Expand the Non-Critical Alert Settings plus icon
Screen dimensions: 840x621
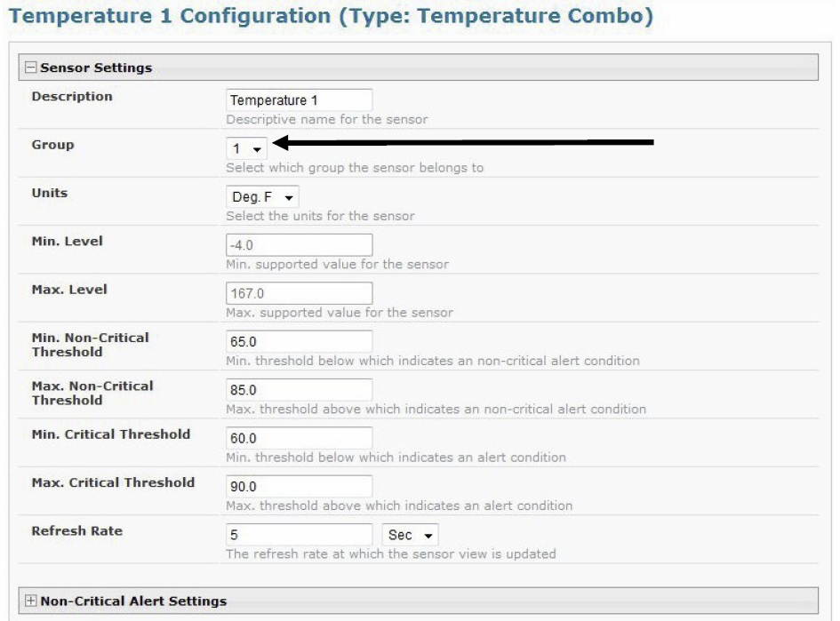(31, 601)
